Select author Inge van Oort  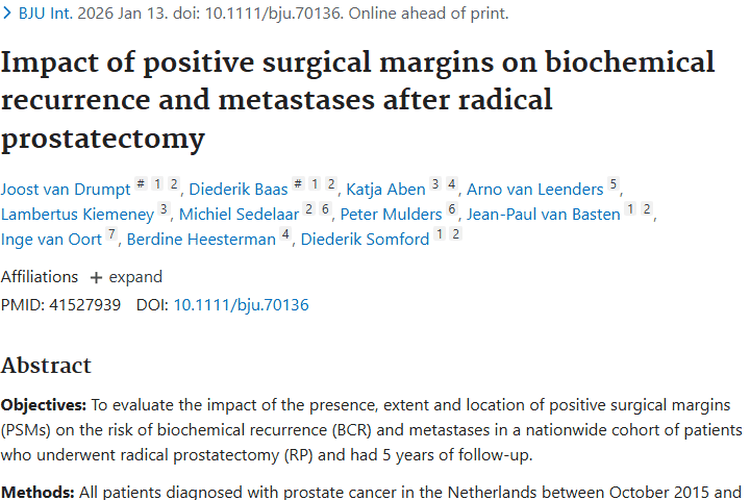point(50,239)
